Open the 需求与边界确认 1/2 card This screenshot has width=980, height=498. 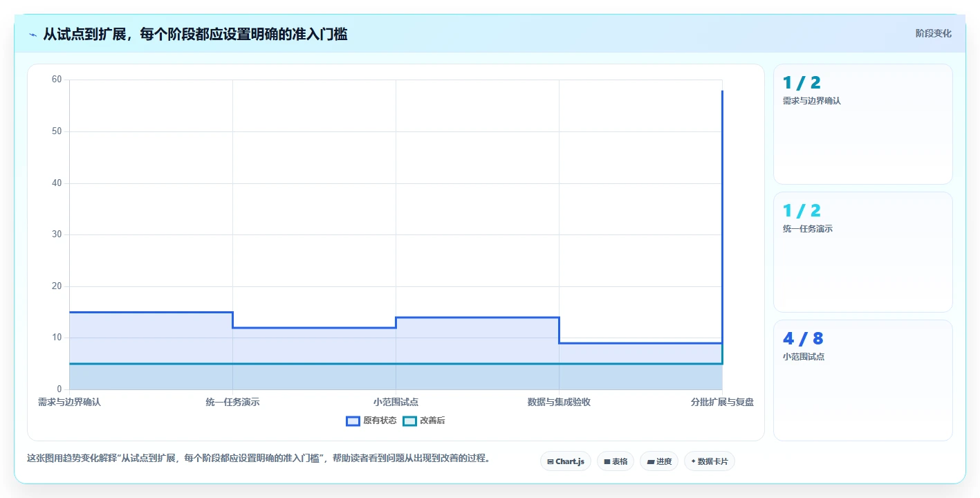pyautogui.click(x=863, y=124)
